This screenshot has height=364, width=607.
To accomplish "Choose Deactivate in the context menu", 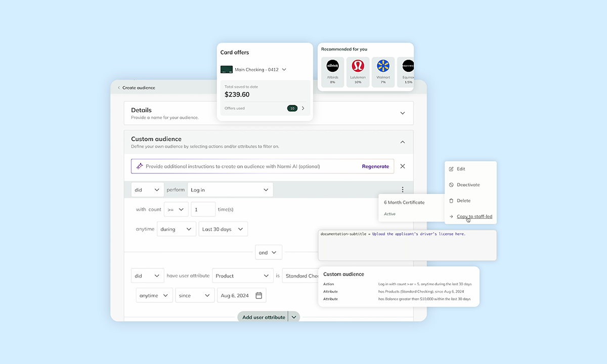I will [470, 185].
